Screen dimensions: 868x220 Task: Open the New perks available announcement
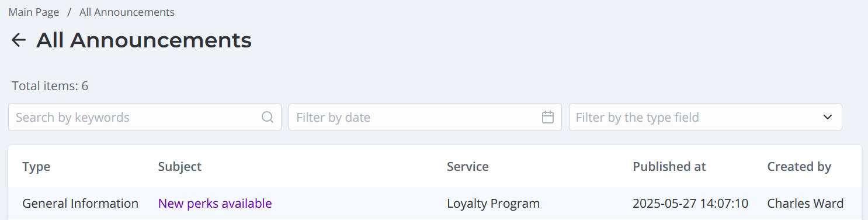point(215,204)
